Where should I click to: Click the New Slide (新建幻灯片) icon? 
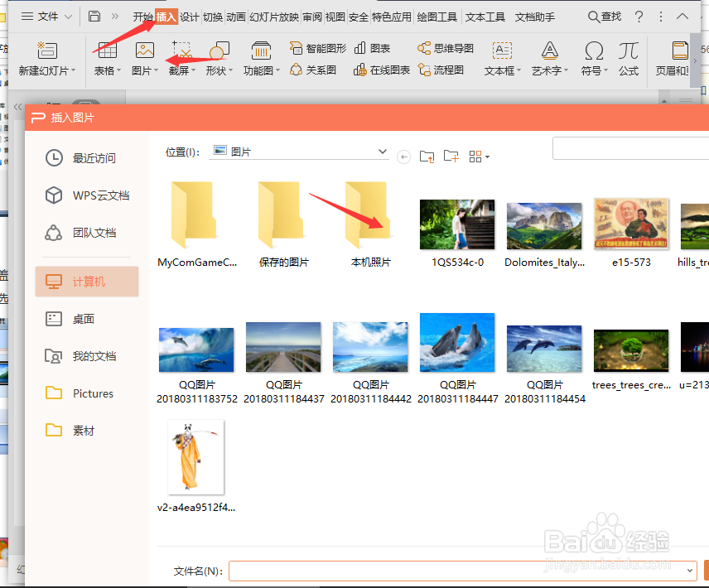tap(47, 51)
